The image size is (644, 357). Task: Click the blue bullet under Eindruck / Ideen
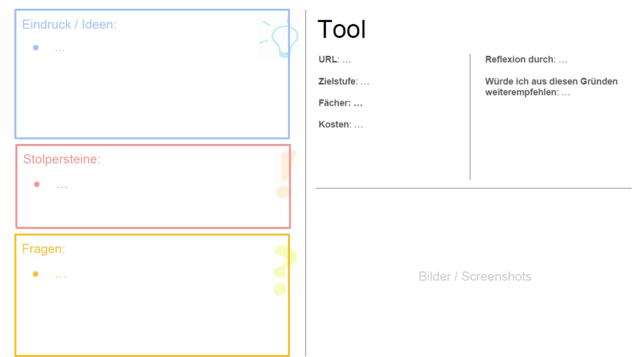coord(36,48)
